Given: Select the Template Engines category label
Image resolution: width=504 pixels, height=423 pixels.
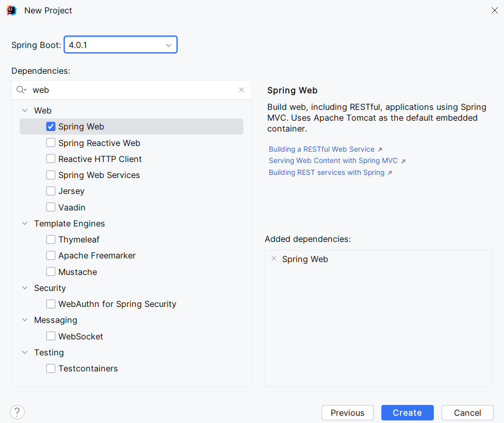Looking at the screenshot, I should pyautogui.click(x=70, y=223).
